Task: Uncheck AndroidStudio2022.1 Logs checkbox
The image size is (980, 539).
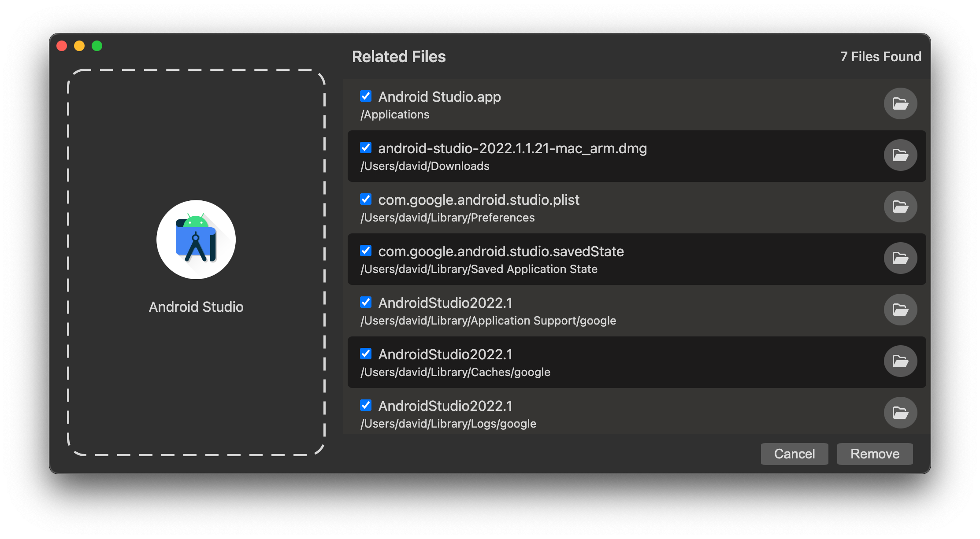Action: [366, 405]
